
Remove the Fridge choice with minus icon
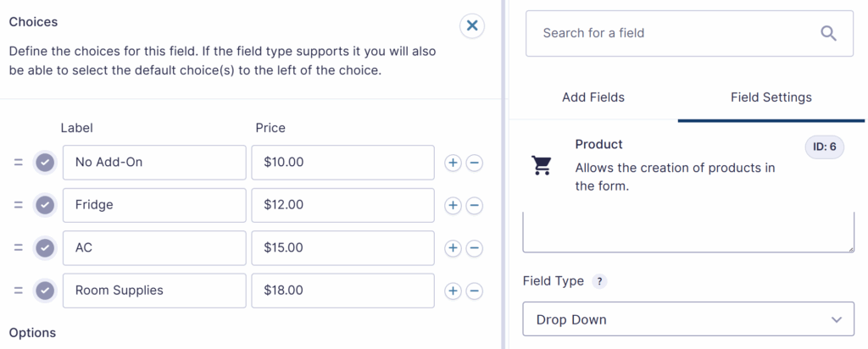click(475, 205)
